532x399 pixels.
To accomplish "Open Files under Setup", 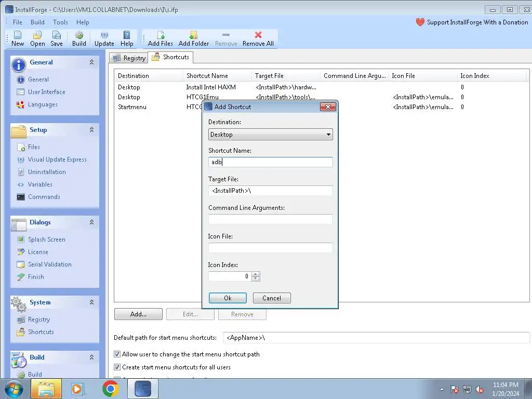I will coord(29,147).
